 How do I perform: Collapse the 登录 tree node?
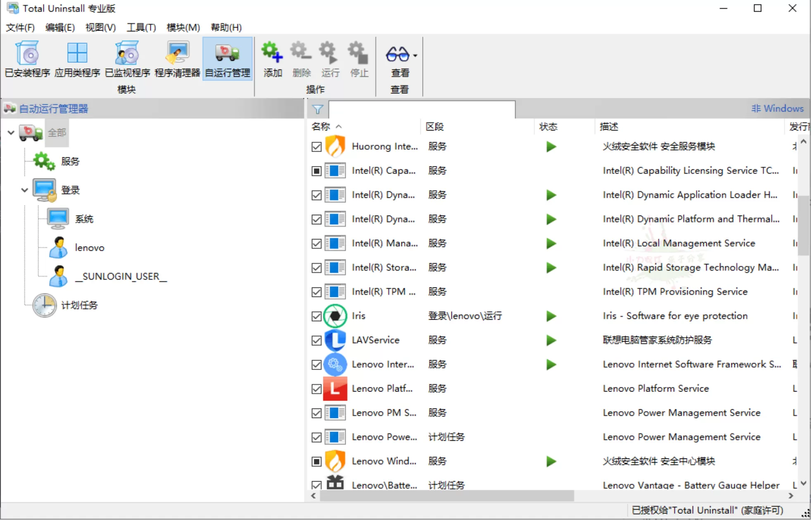point(24,190)
